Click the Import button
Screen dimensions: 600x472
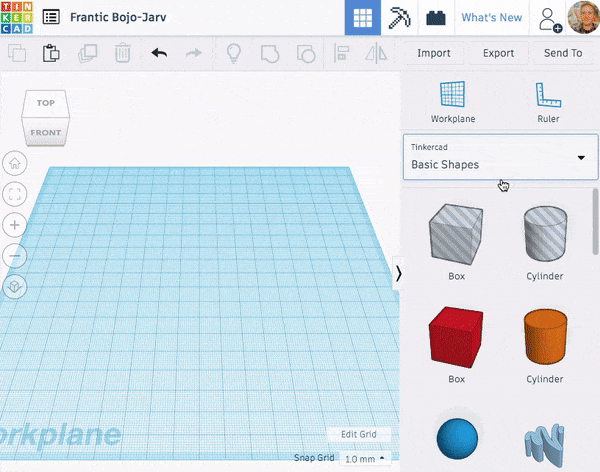pos(434,53)
